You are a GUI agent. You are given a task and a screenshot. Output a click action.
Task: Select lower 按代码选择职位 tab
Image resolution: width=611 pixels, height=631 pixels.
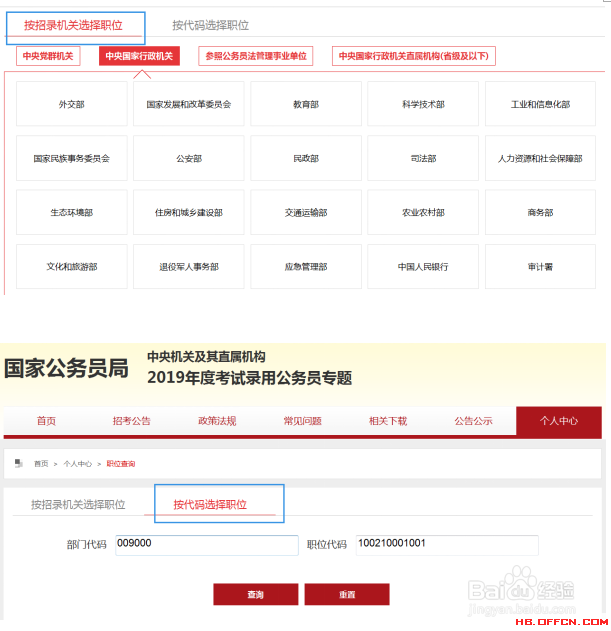tap(210, 504)
